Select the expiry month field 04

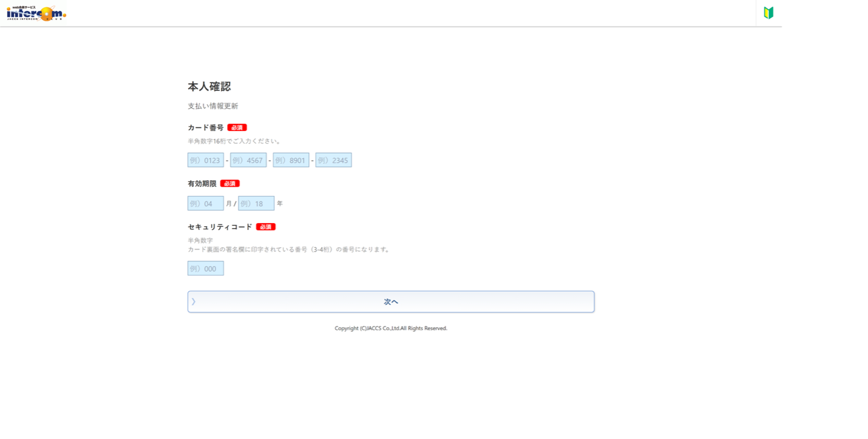coord(206,203)
